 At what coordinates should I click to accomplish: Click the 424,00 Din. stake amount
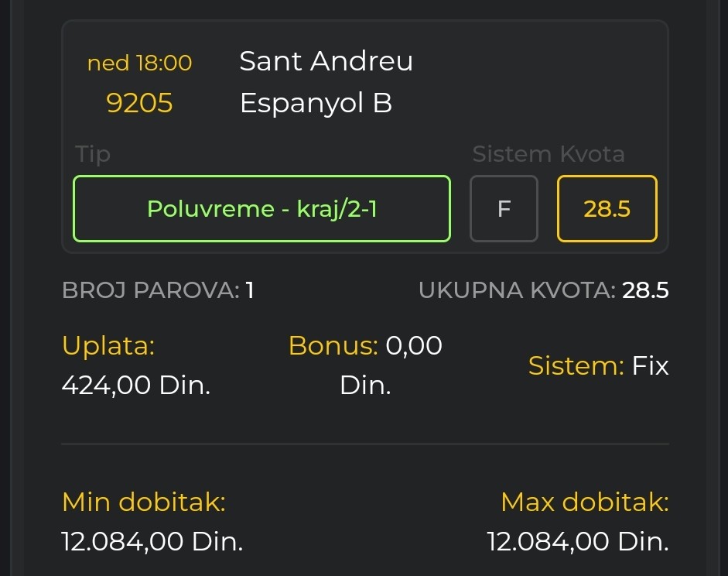pos(136,385)
